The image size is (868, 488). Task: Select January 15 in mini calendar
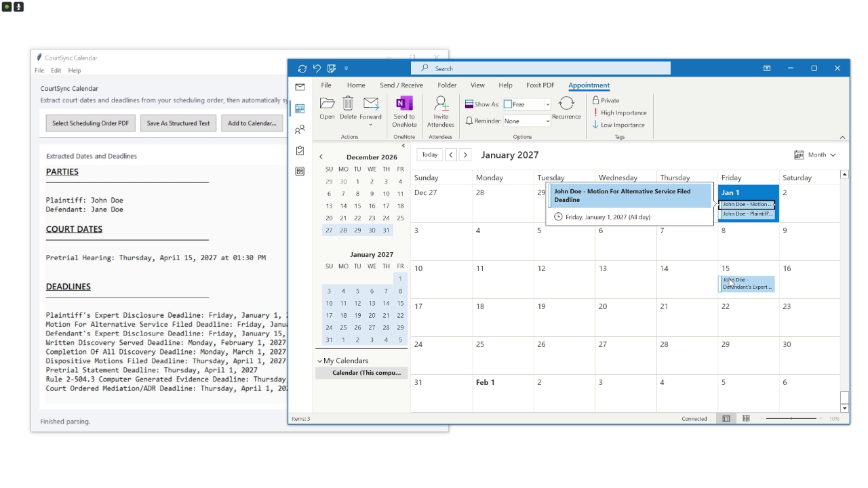pyautogui.click(x=400, y=304)
